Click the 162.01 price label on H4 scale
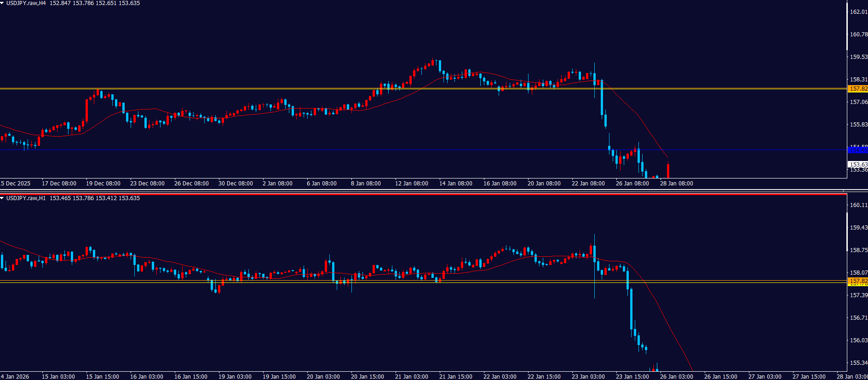868x380 pixels. point(858,12)
